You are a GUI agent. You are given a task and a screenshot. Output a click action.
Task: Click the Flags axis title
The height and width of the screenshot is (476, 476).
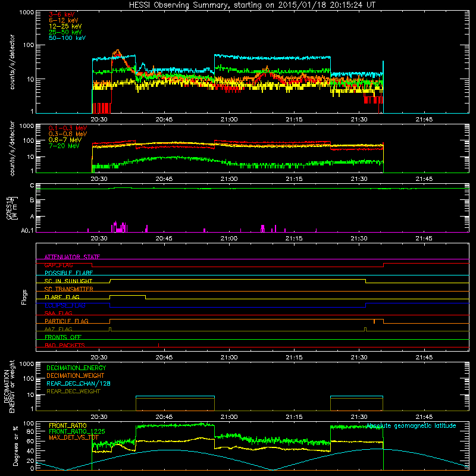24,297
